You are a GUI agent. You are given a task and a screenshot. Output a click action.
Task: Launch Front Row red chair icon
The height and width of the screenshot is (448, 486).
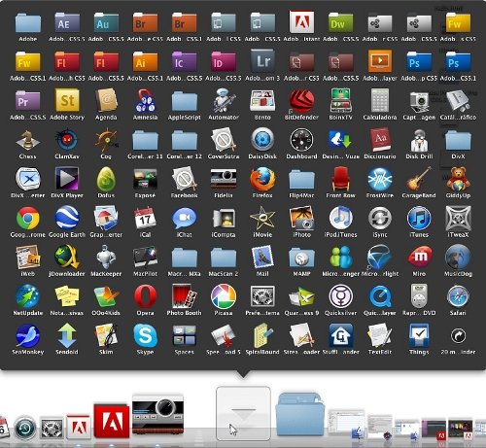[340, 179]
